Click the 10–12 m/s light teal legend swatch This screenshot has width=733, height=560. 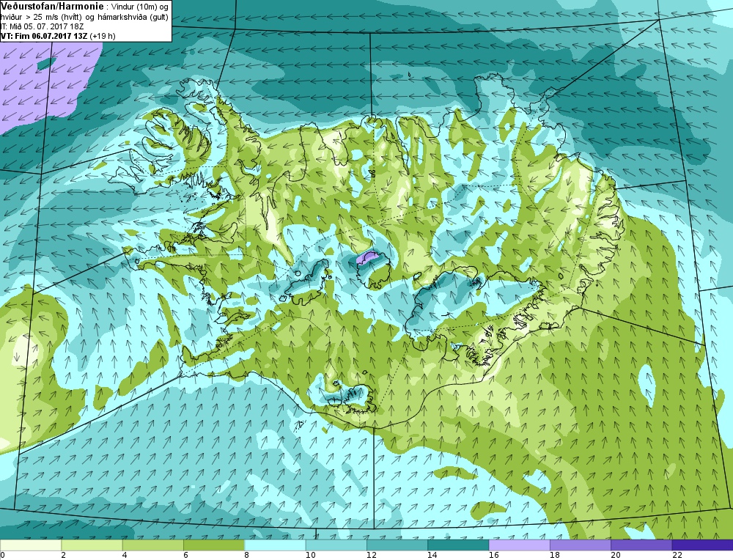click(336, 545)
